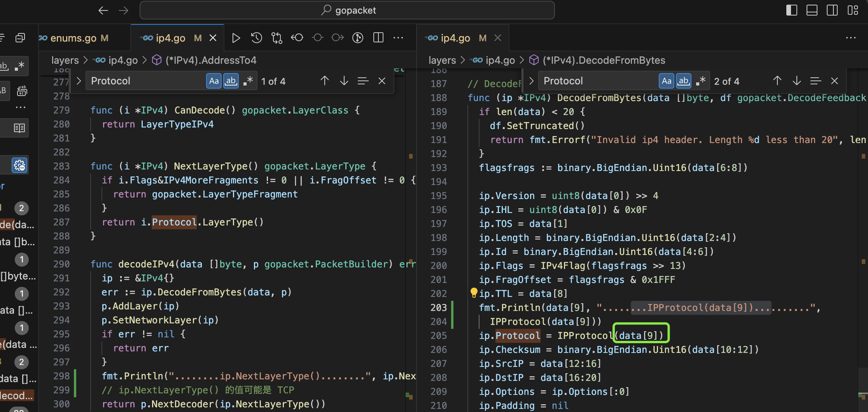
Task: Open layers breadcrumb in left editor
Action: [65, 60]
